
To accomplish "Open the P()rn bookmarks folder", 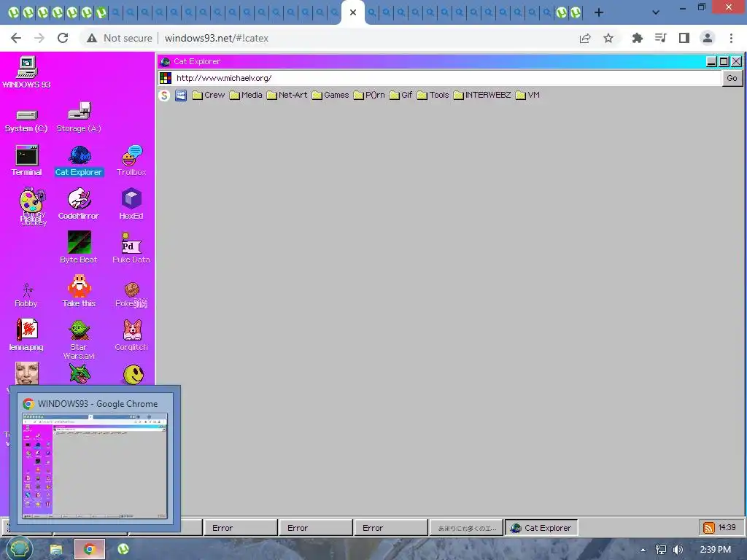I will click(x=368, y=96).
